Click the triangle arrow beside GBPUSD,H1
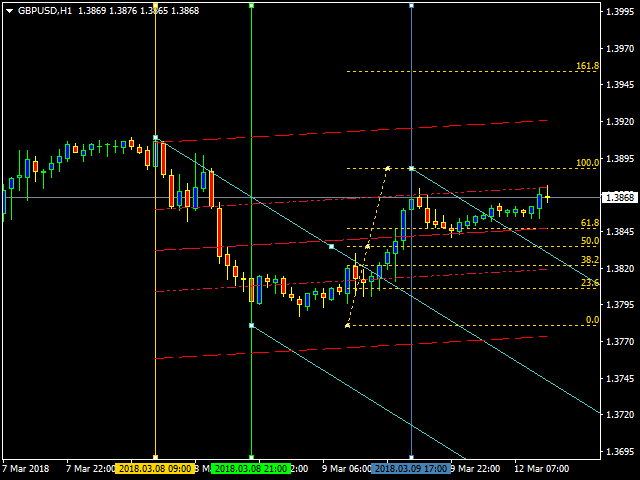 pyautogui.click(x=9, y=11)
